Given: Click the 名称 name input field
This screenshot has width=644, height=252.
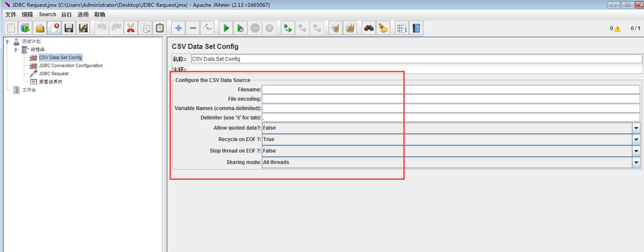Looking at the screenshot, I should pyautogui.click(x=417, y=59).
